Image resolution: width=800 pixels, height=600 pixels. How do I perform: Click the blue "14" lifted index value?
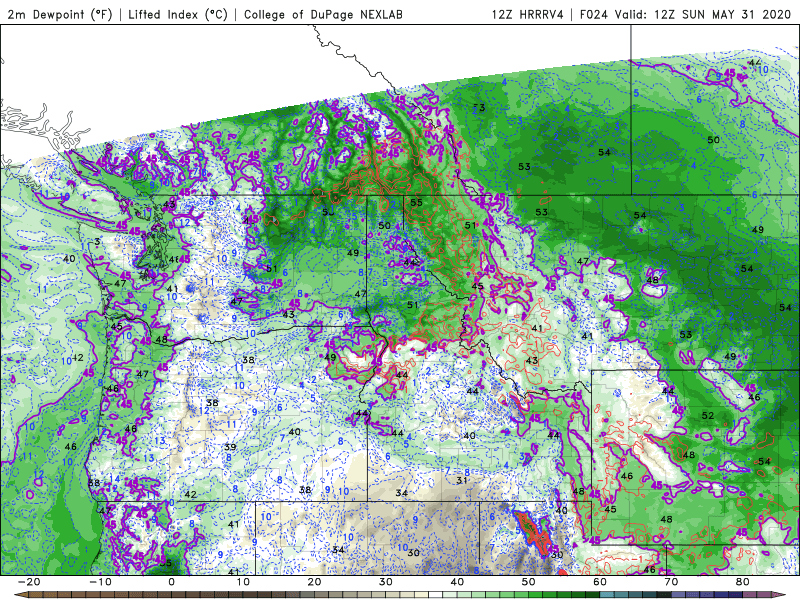tap(115, 479)
